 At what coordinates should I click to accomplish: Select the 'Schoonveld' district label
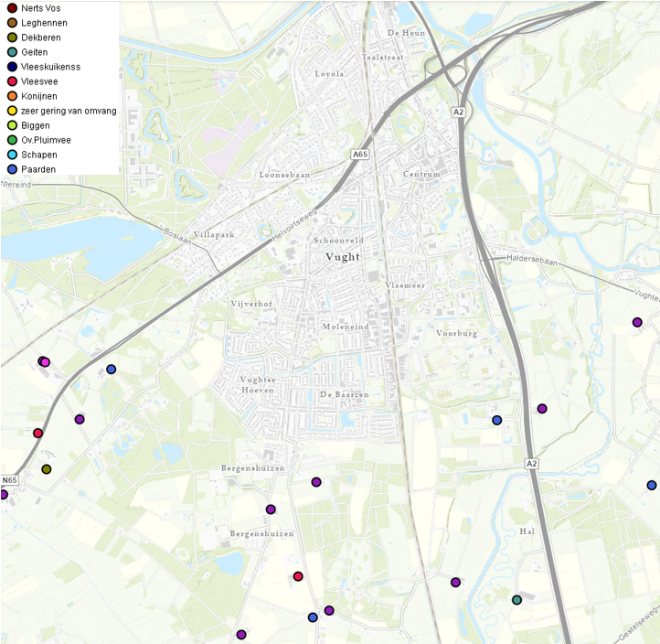pyautogui.click(x=338, y=241)
